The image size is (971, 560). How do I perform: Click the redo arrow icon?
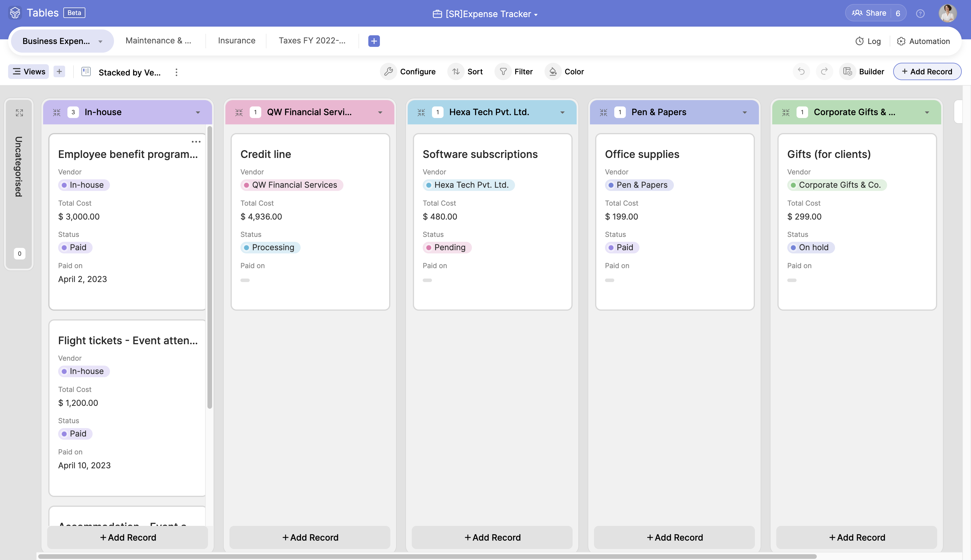tap(824, 71)
